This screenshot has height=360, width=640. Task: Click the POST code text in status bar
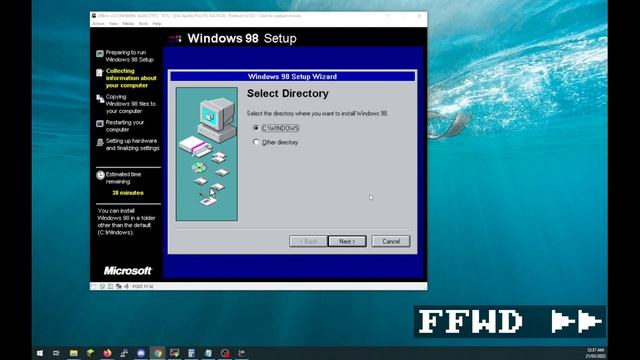[143, 287]
